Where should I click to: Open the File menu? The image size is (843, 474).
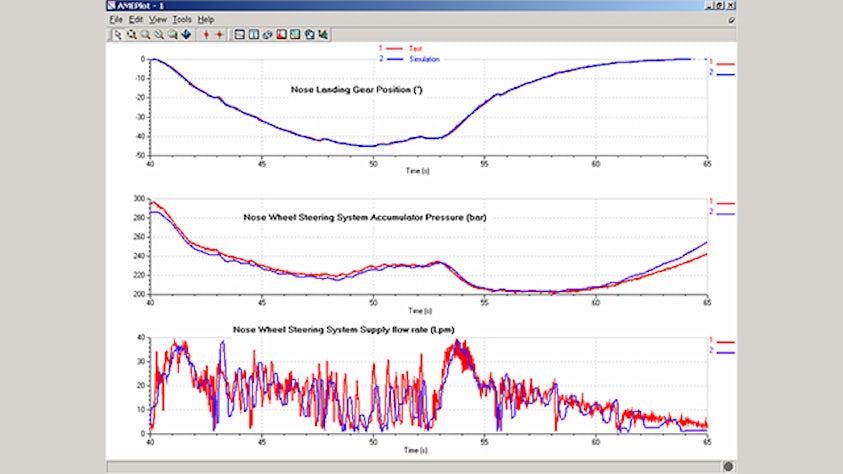coord(116,19)
